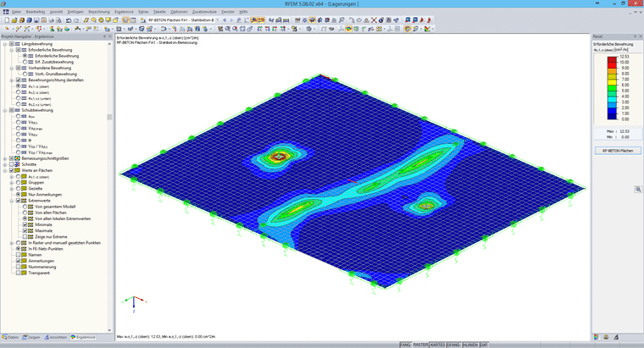Toggle the RASTER status bar button

click(420, 345)
